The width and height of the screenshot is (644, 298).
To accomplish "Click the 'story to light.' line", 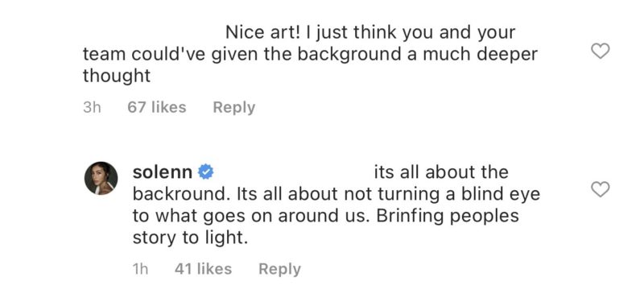I will (190, 238).
